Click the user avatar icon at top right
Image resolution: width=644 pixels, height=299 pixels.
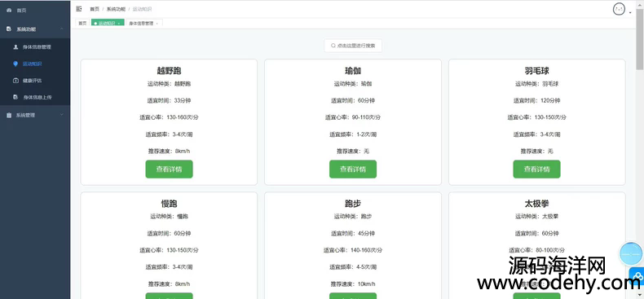pyautogui.click(x=619, y=9)
